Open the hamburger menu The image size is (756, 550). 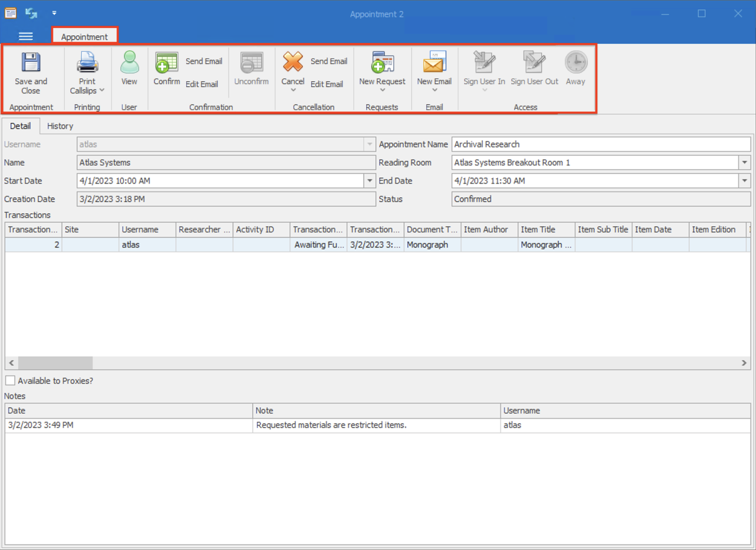[26, 36]
